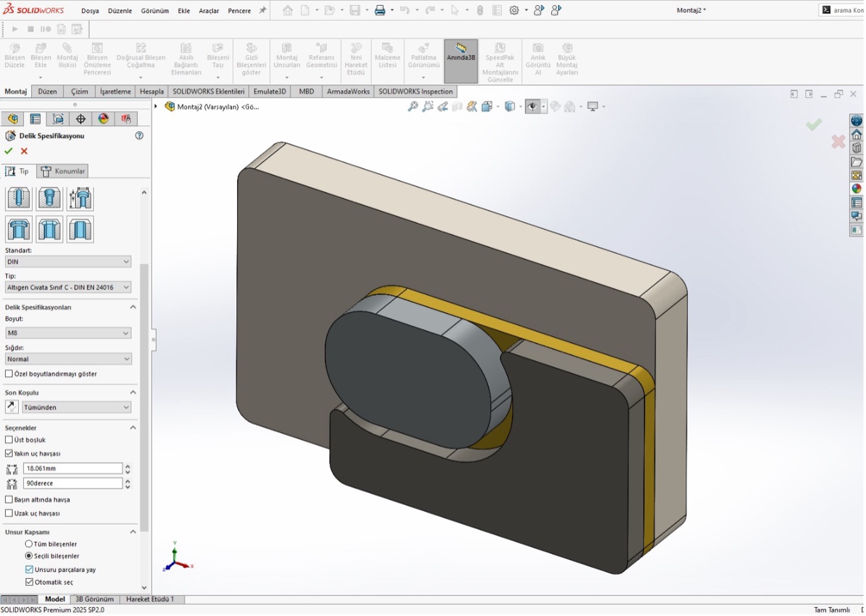Open the Araçlar menu
The image size is (866, 616).
coord(209,11)
